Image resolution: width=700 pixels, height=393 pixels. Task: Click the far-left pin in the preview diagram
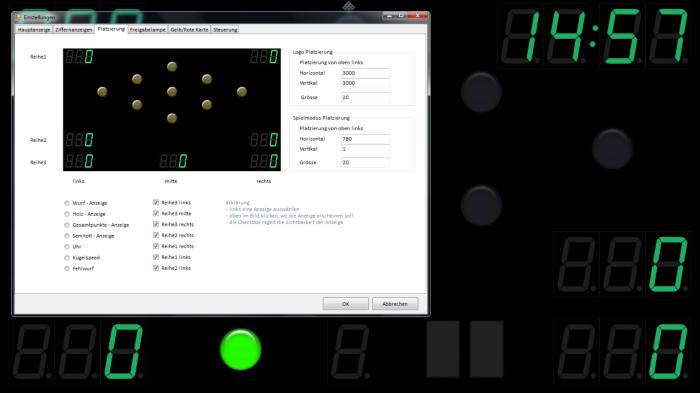tap(102, 92)
